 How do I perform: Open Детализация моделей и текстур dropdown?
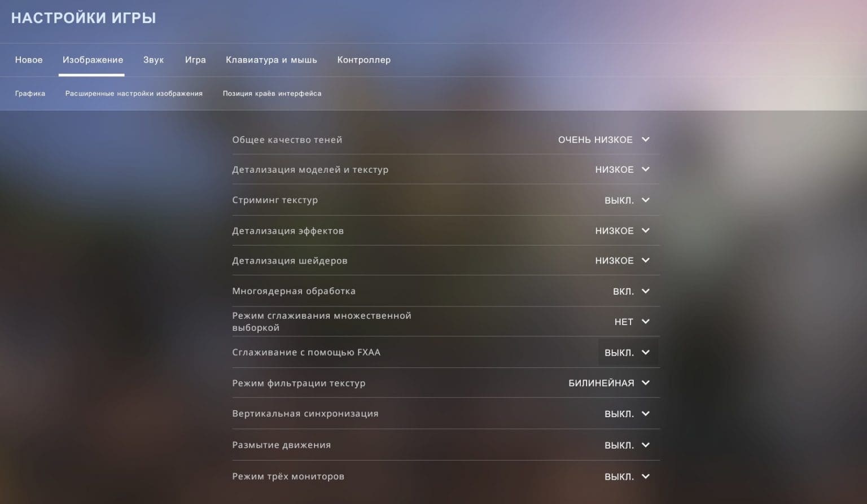(623, 169)
